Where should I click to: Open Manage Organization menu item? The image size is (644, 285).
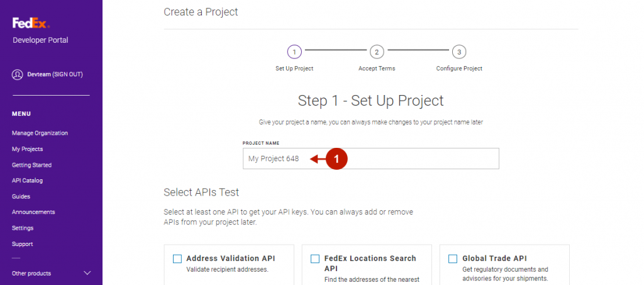40,133
